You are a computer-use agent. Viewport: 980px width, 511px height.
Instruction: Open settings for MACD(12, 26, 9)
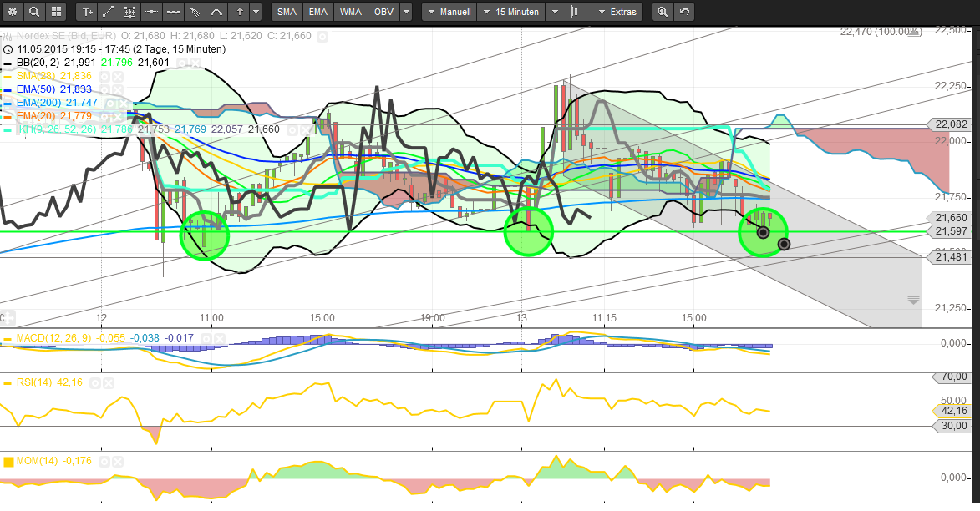click(x=206, y=339)
